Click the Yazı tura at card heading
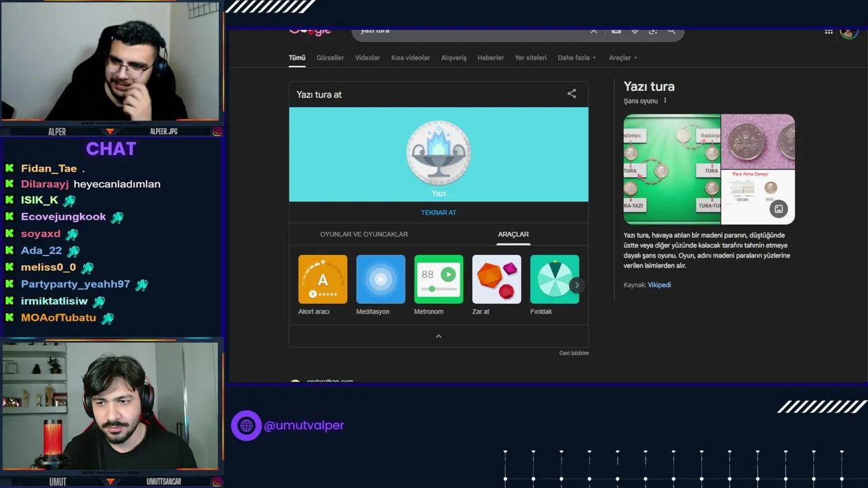The height and width of the screenshot is (488, 868). (319, 95)
